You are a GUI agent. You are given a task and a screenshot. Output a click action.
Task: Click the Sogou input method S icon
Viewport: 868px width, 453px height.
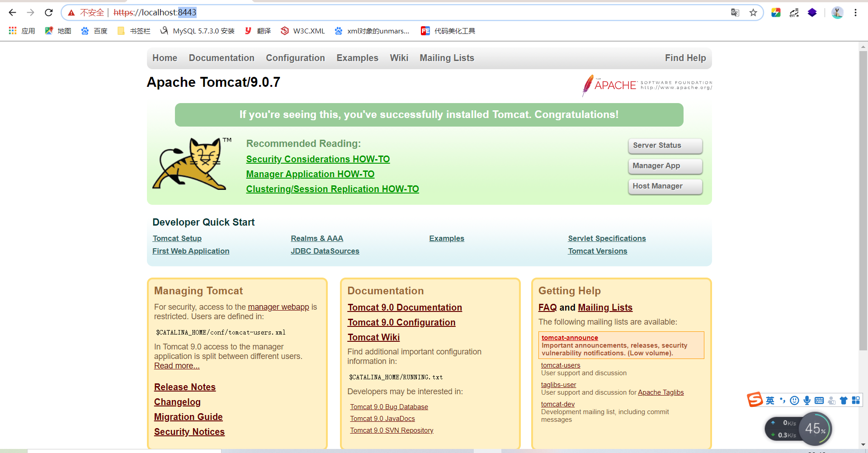point(755,400)
